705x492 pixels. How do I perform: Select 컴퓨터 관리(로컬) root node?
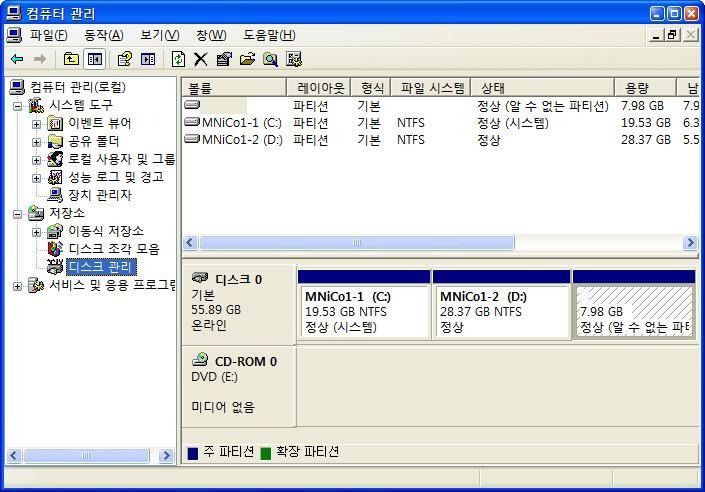coord(78,87)
